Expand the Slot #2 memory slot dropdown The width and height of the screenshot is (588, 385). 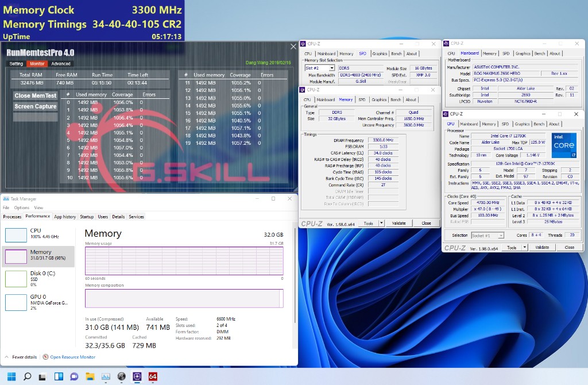pyautogui.click(x=331, y=68)
